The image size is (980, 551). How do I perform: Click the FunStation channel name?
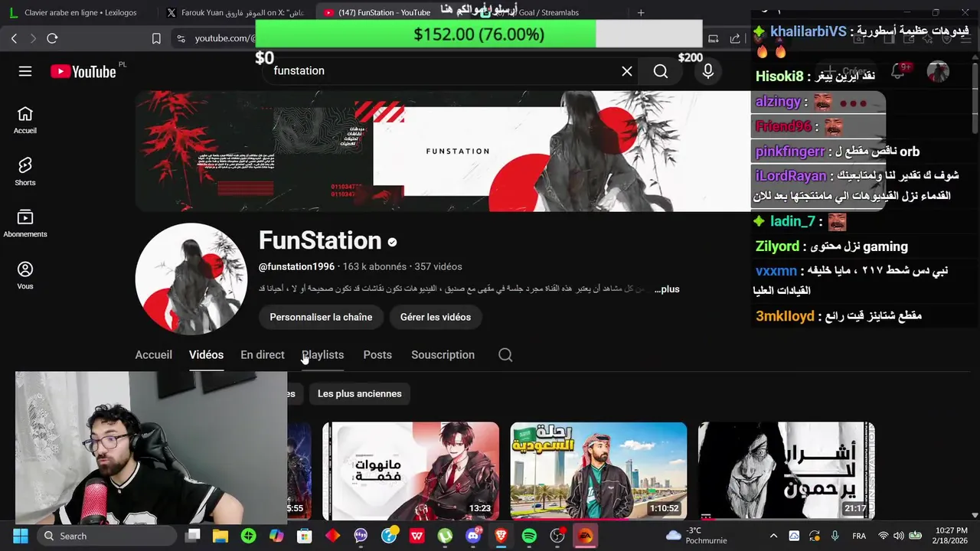(x=320, y=240)
